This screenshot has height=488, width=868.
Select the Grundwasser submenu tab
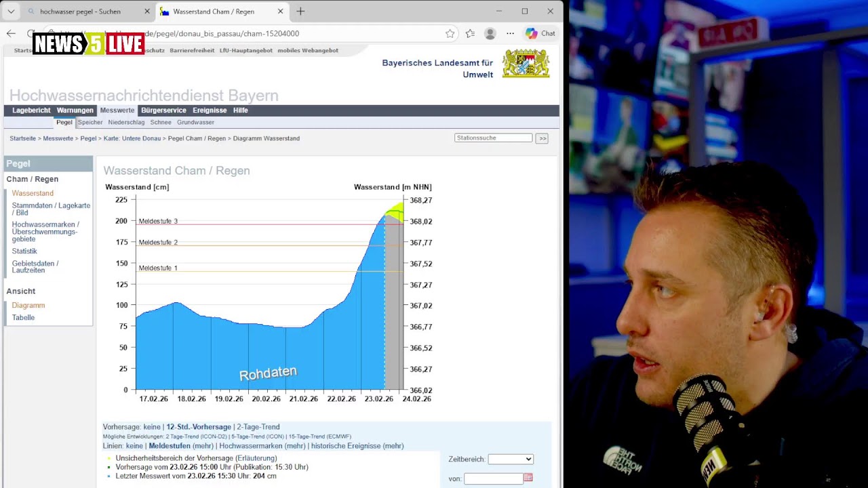(195, 123)
